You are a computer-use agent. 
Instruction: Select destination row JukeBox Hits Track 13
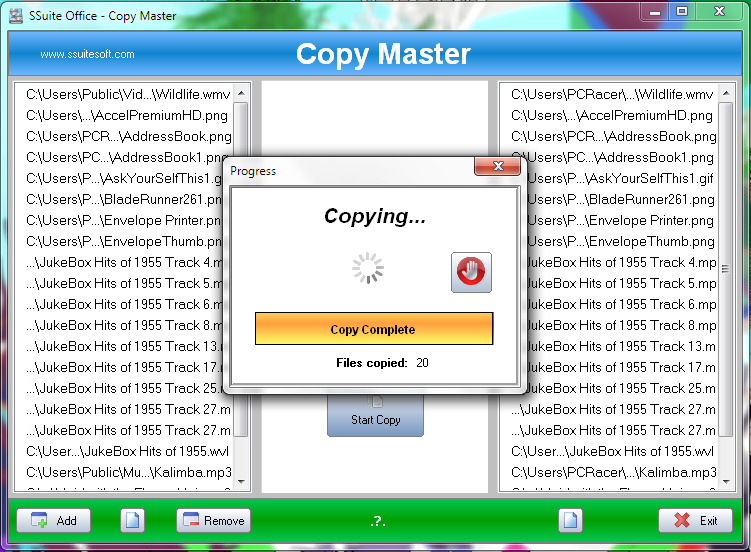click(622, 347)
